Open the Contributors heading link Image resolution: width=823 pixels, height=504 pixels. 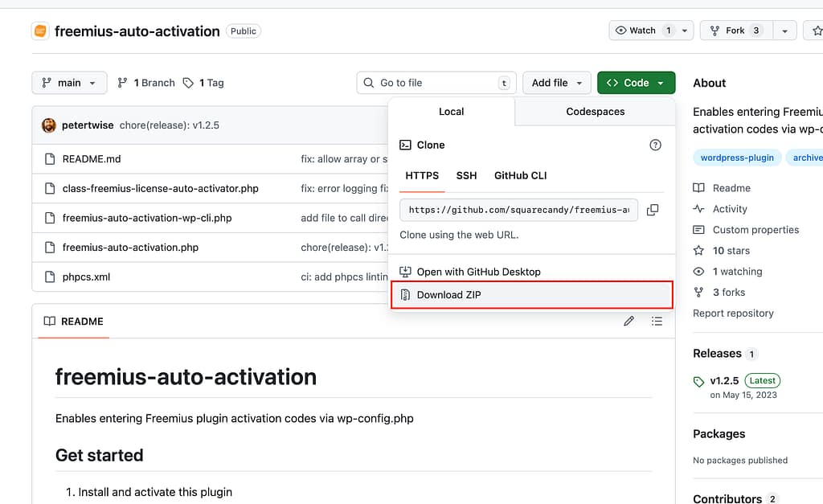[x=727, y=498]
